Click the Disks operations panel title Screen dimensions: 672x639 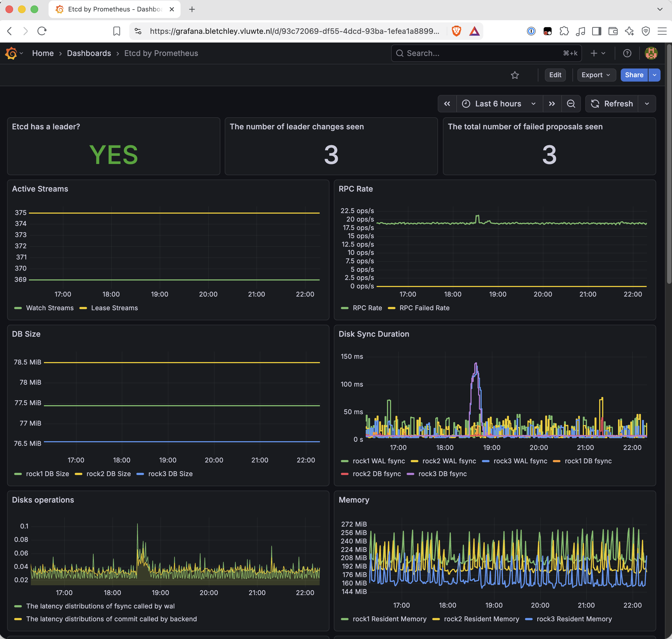[43, 500]
